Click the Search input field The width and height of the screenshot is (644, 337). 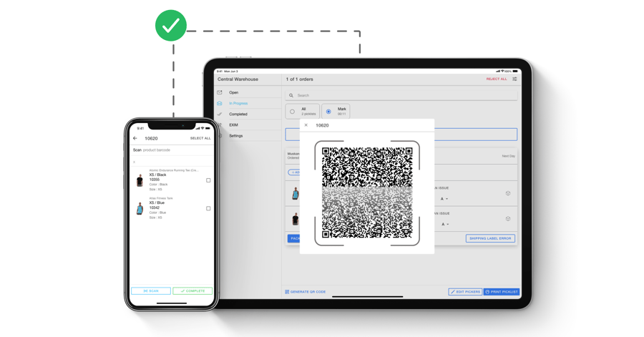coord(404,95)
